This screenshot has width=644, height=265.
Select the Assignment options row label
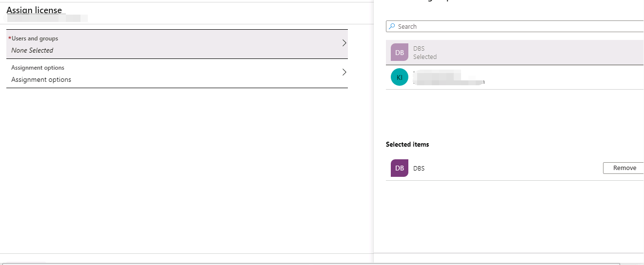38,68
